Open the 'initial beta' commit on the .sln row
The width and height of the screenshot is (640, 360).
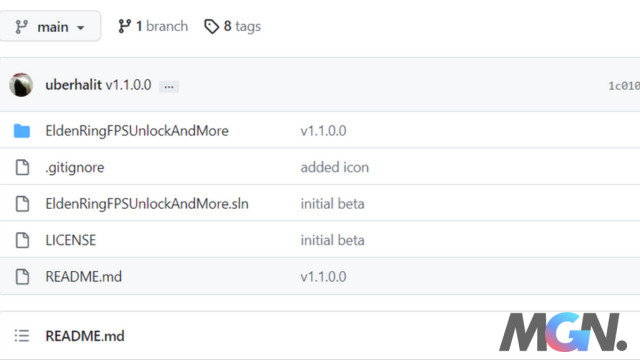pyautogui.click(x=333, y=204)
